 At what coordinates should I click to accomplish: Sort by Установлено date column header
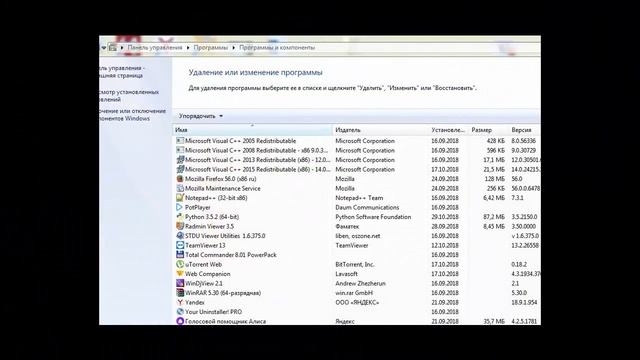click(449, 130)
